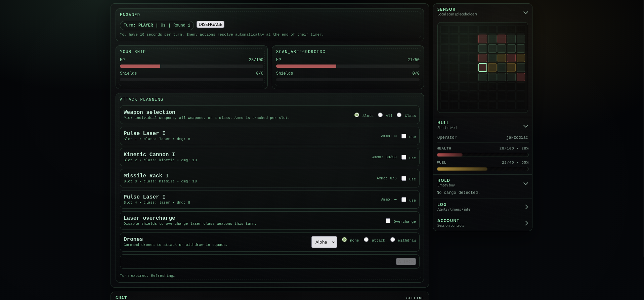Click the Pulse Laser I slot 1 title

[144, 133]
